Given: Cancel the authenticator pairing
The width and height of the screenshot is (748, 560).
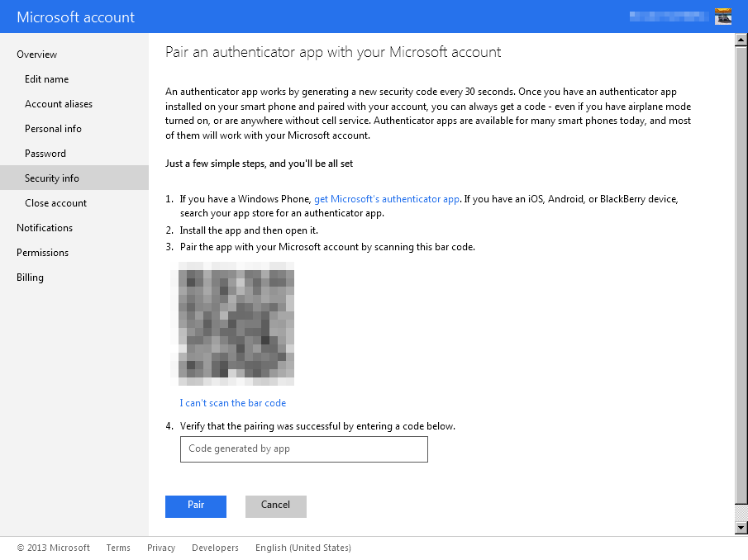Looking at the screenshot, I should tap(275, 505).
